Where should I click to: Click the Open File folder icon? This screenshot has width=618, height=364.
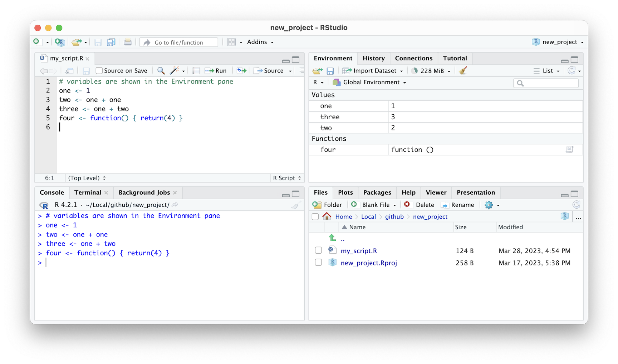(x=77, y=42)
